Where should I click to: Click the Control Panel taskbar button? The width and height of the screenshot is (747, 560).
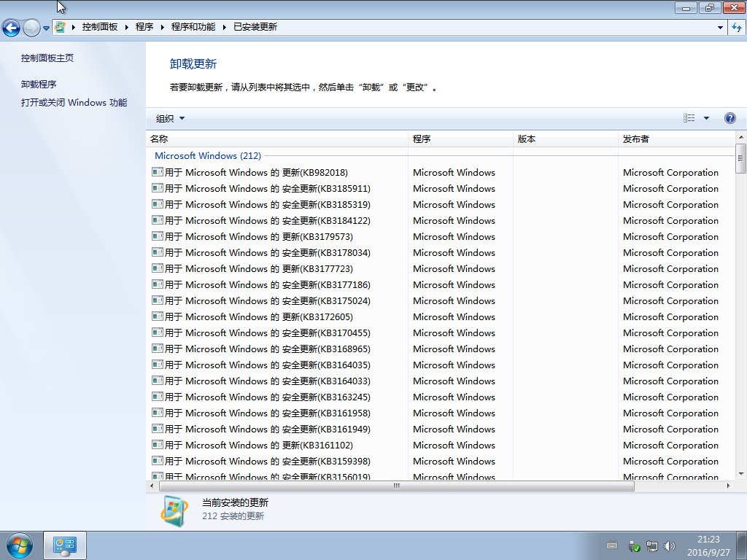click(x=65, y=545)
